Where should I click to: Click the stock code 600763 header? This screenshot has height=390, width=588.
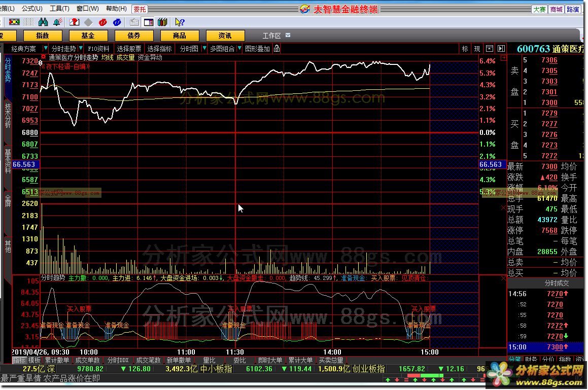tap(533, 49)
